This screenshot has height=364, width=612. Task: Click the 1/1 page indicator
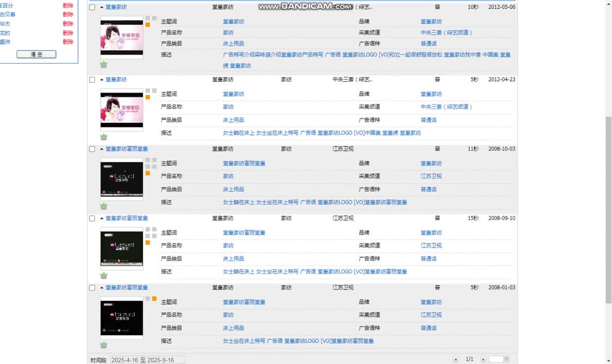[x=469, y=359]
